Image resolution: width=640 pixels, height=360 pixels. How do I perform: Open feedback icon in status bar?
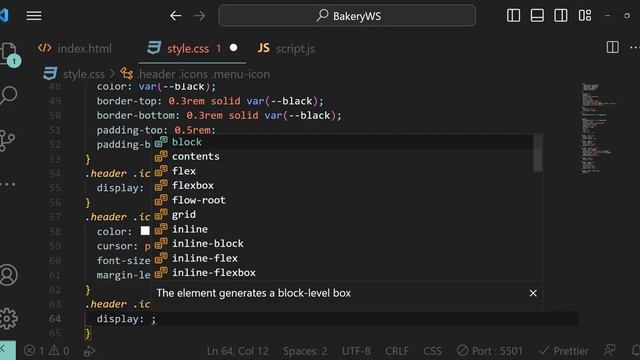click(x=610, y=350)
